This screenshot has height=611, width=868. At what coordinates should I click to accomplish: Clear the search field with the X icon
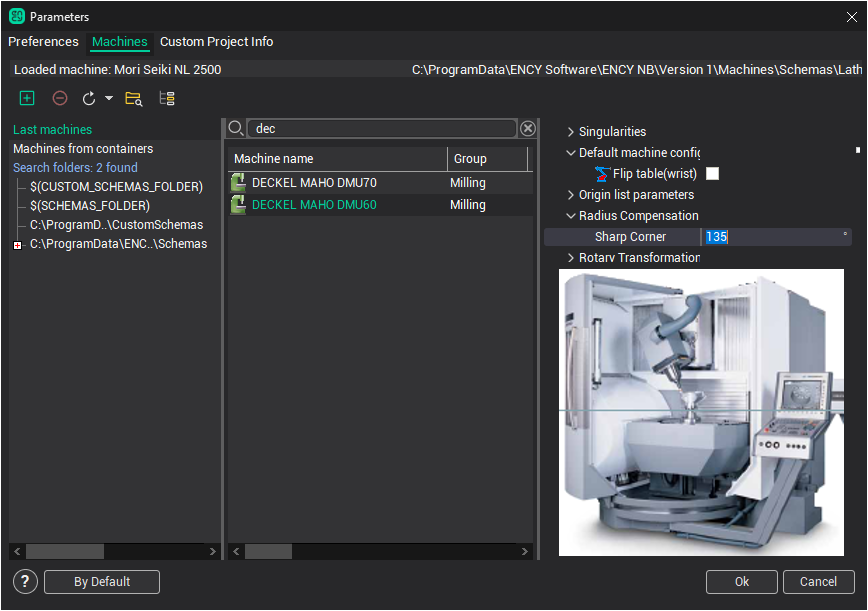(x=528, y=129)
